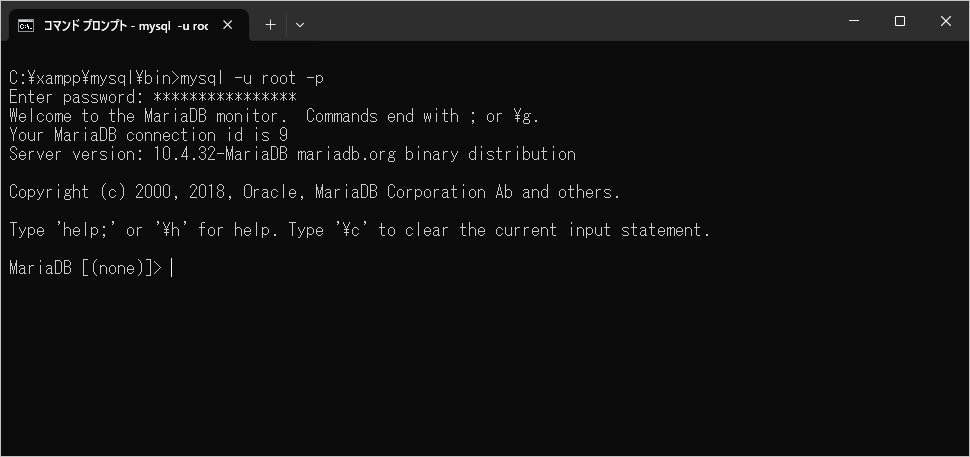Minimize the terminal window

(x=856, y=21)
